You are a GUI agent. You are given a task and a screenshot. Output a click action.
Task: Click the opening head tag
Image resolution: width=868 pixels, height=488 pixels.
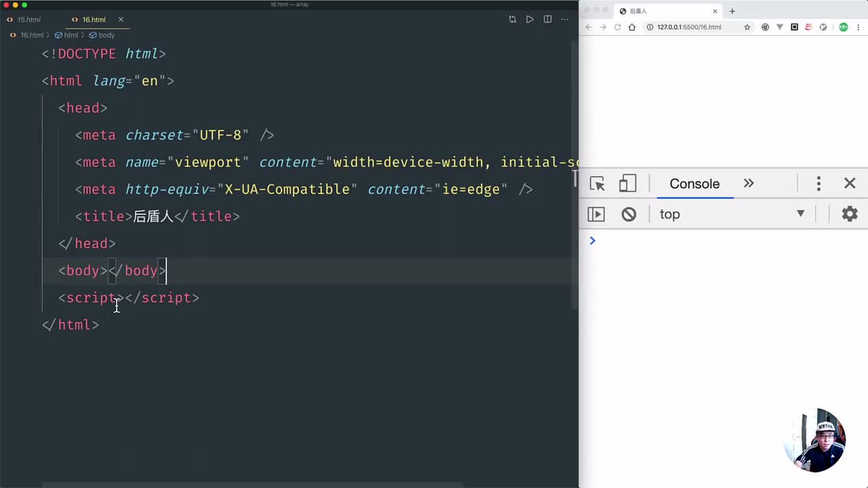83,108
